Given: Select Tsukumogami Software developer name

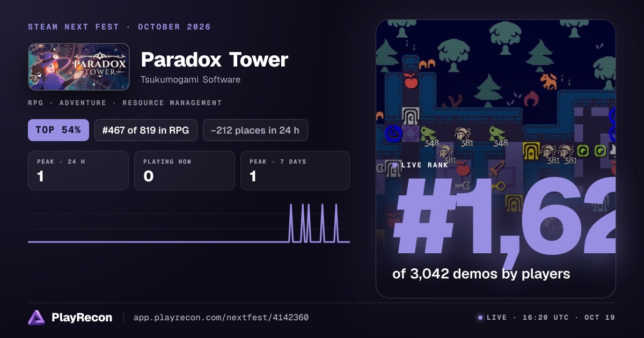Looking at the screenshot, I should pyautogui.click(x=191, y=80).
